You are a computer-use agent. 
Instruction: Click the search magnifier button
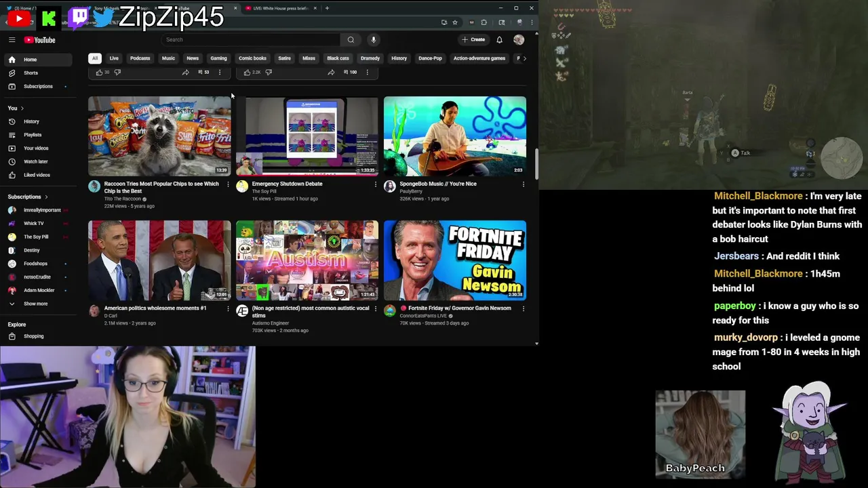[351, 39]
